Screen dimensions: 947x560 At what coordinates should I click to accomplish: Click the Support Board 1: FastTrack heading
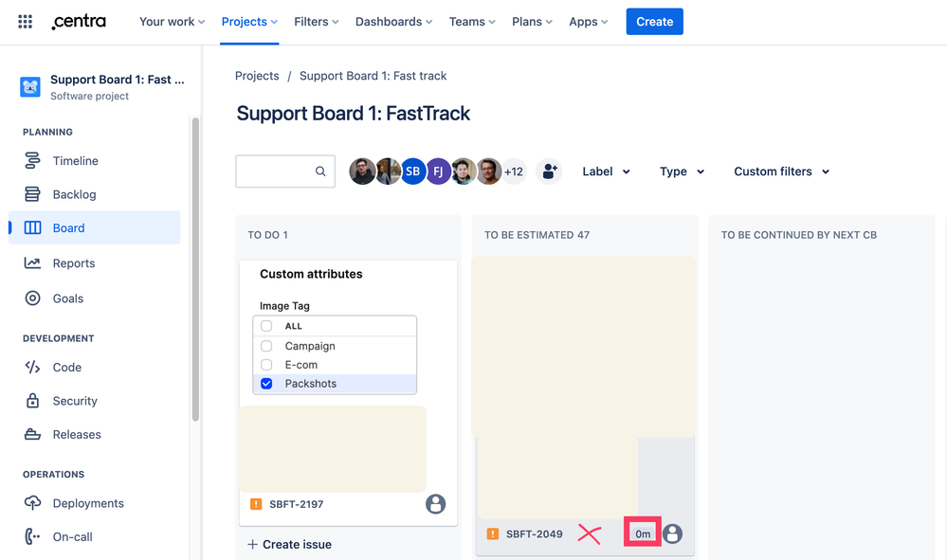(354, 114)
